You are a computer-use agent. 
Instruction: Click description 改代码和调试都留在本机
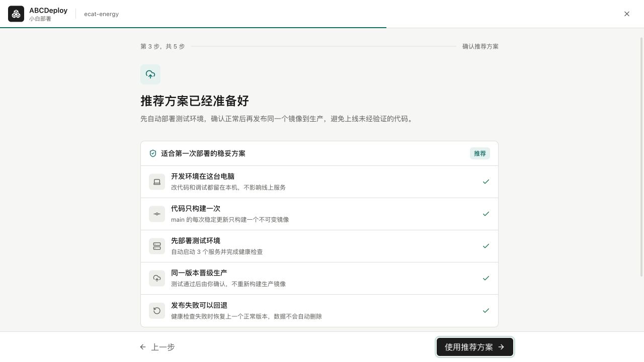click(228, 188)
